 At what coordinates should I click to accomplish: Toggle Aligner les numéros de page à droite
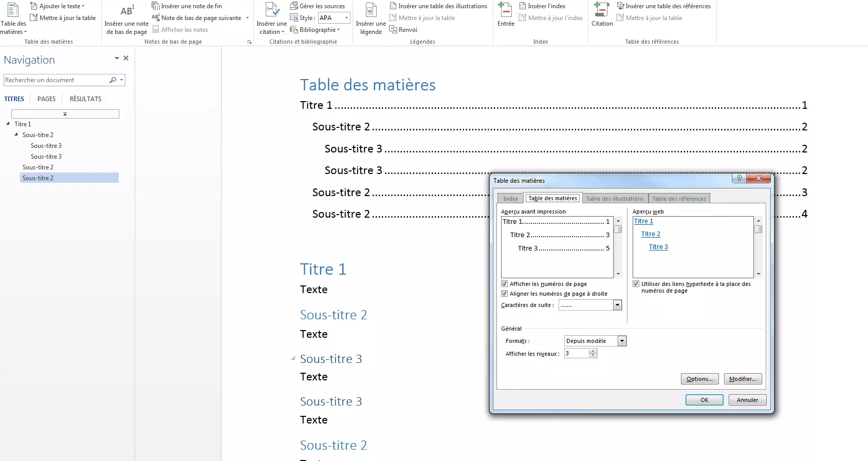coord(504,294)
